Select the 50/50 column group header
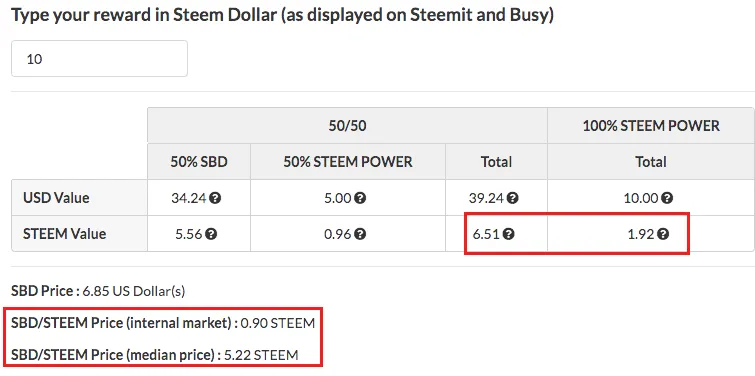Screen dimensions: 755x376 pos(347,126)
